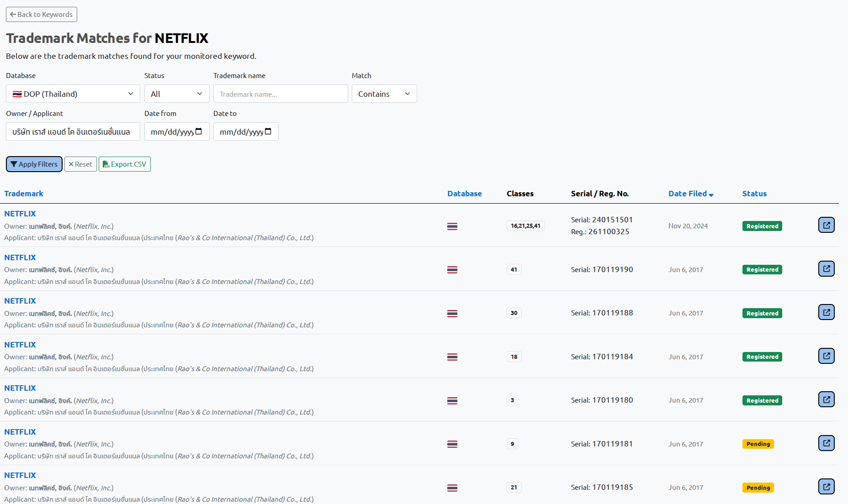848x504 pixels.
Task: Open the Database dropdown showing DOP (Thailand)
Action: pos(73,94)
